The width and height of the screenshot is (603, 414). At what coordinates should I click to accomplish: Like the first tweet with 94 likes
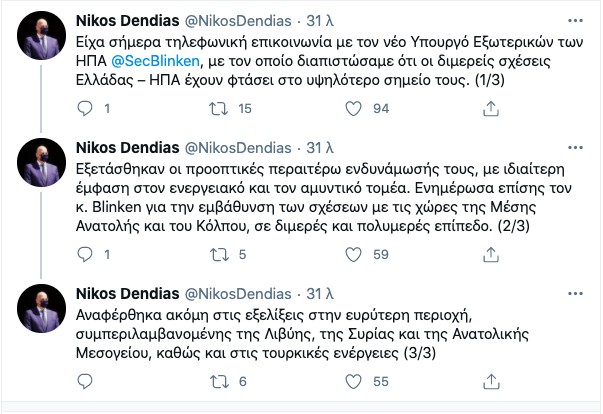tap(351, 107)
